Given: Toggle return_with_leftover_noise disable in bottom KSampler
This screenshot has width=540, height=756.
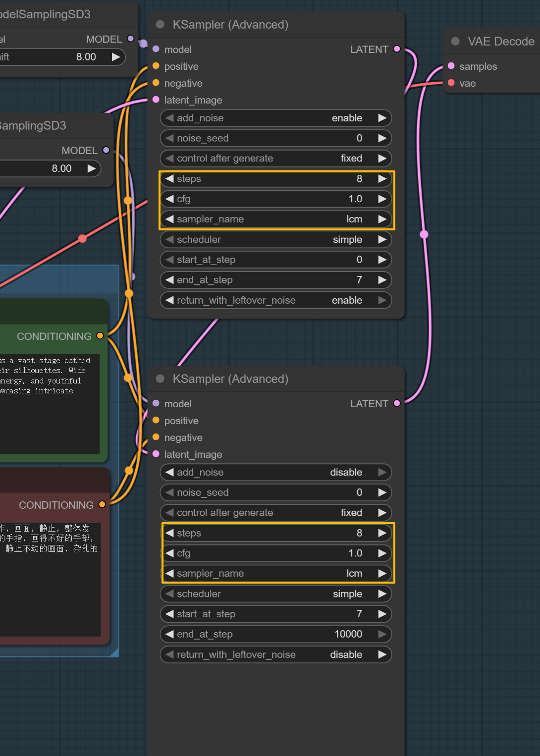Looking at the screenshot, I should [276, 654].
